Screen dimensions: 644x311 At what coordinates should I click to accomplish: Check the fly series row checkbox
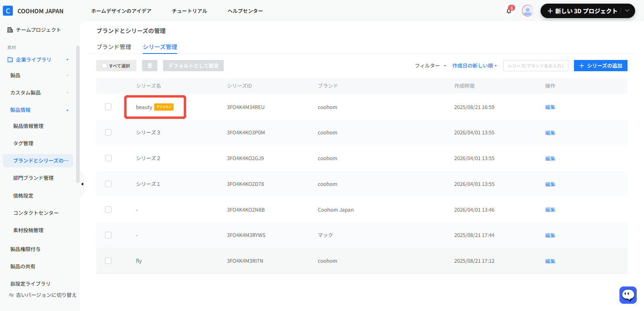click(x=108, y=261)
